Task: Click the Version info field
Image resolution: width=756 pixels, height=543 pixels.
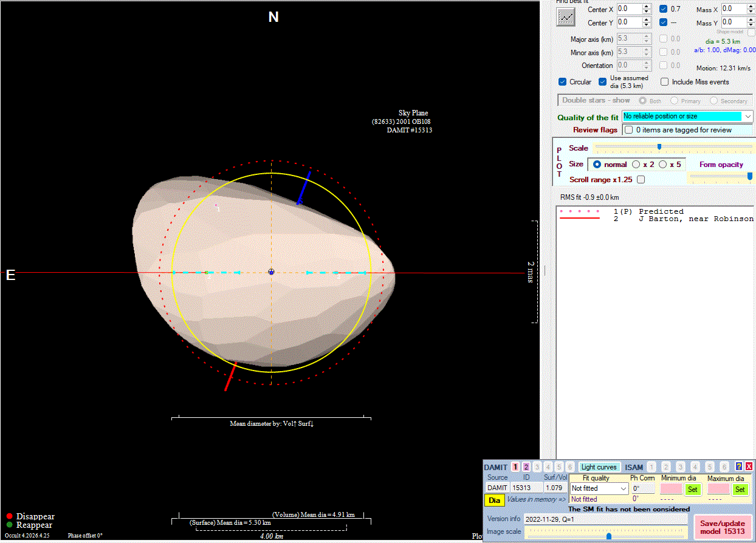Action: [605, 520]
